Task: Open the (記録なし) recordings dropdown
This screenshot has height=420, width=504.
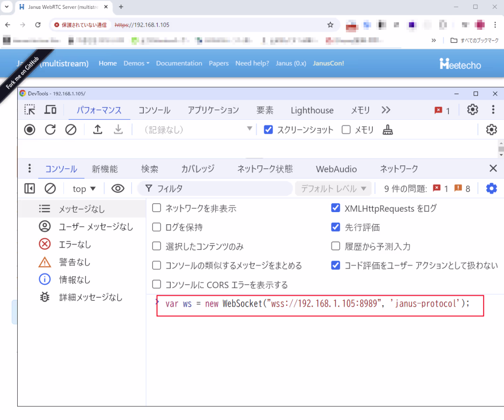Action: click(x=197, y=130)
